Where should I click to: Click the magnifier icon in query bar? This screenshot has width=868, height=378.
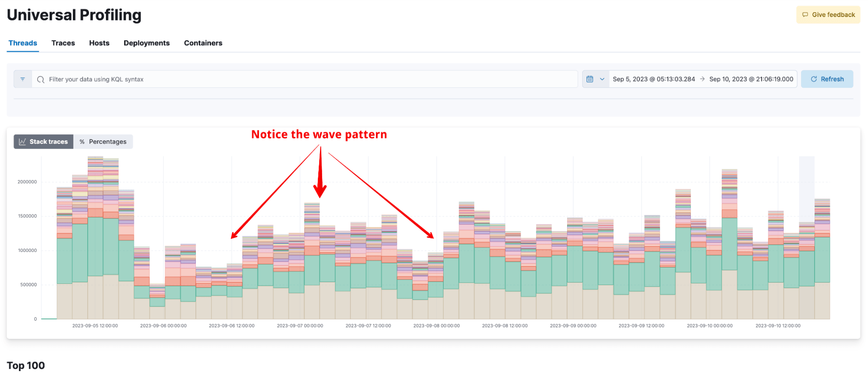41,80
